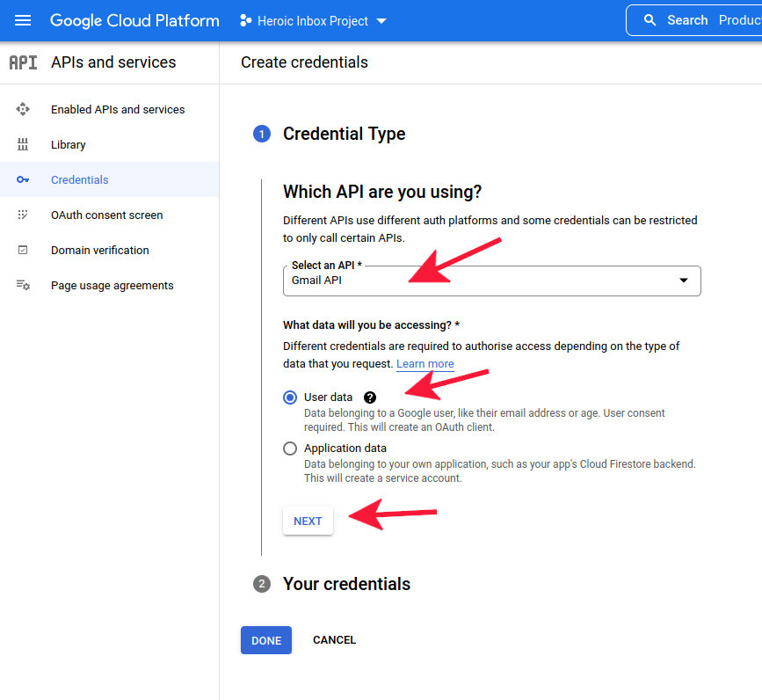Click the Credential Type step heading
The image size is (762, 700).
point(344,134)
